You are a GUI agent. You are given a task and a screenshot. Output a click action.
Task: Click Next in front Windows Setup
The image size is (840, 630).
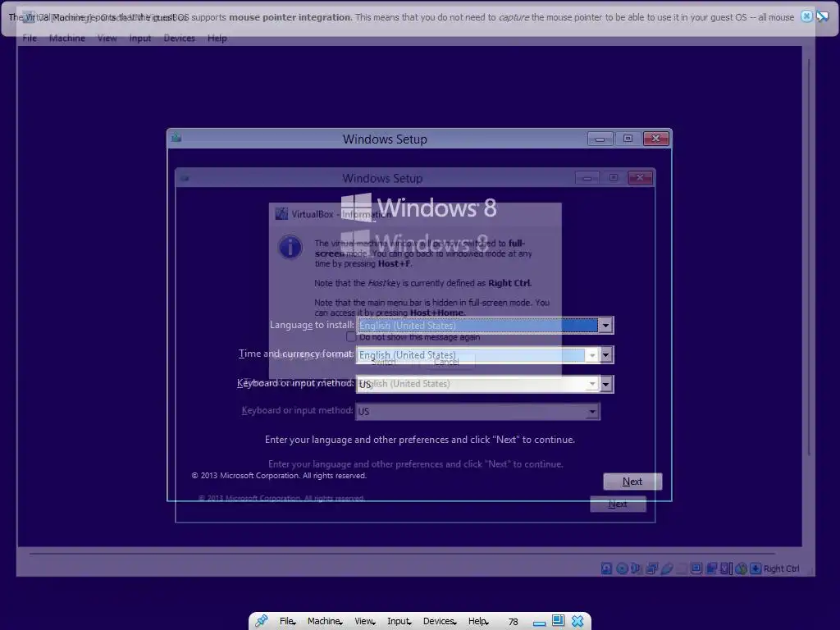click(x=632, y=481)
